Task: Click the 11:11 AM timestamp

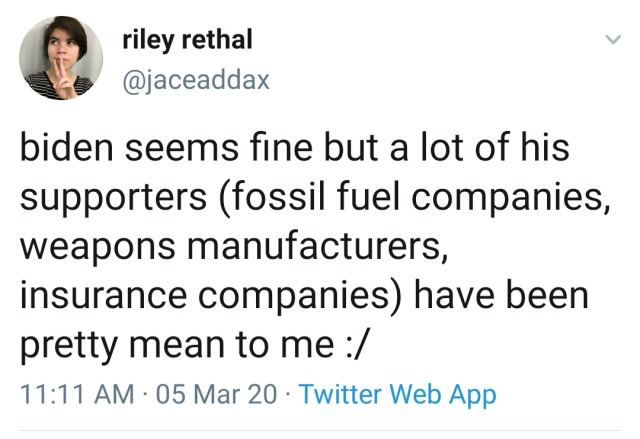Action: pyautogui.click(x=76, y=395)
